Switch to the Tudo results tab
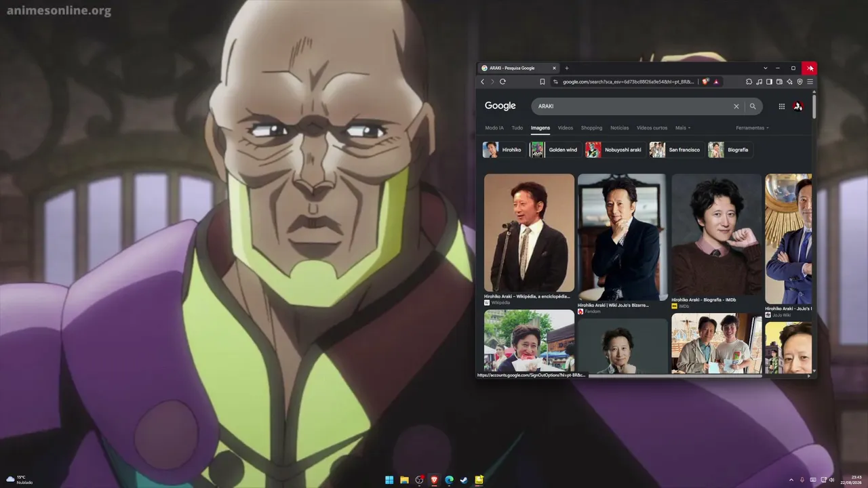The height and width of the screenshot is (488, 868). [x=517, y=127]
